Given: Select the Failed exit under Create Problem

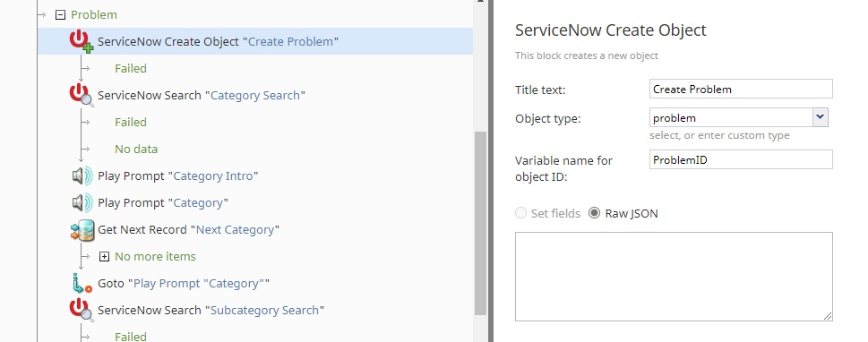Looking at the screenshot, I should pos(131,69).
